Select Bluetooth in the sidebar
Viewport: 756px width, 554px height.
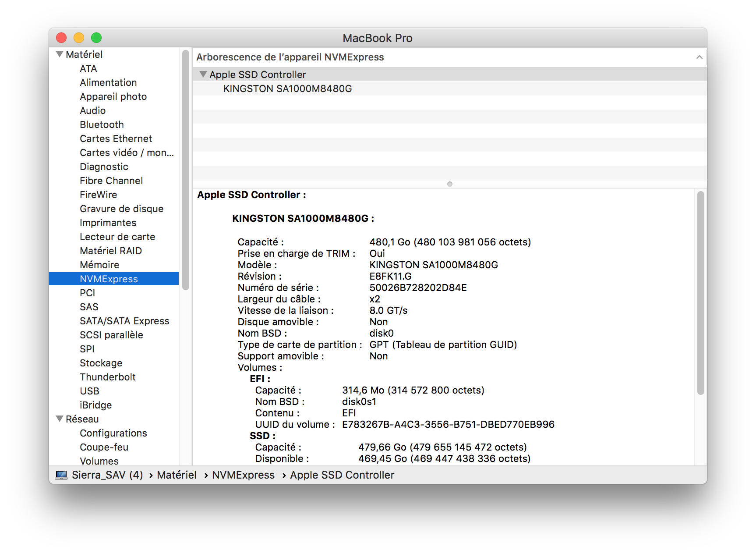102,124
